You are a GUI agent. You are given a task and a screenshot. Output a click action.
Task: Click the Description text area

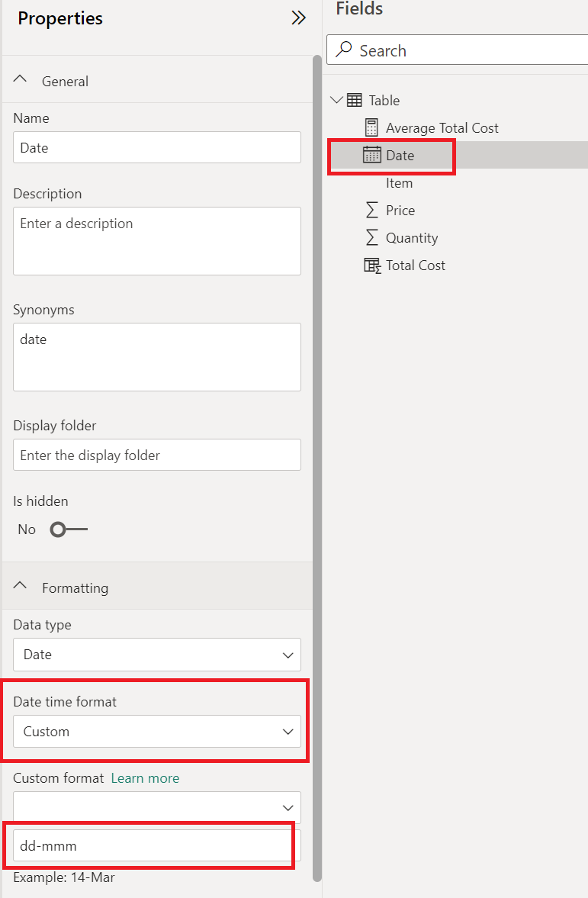tap(157, 241)
